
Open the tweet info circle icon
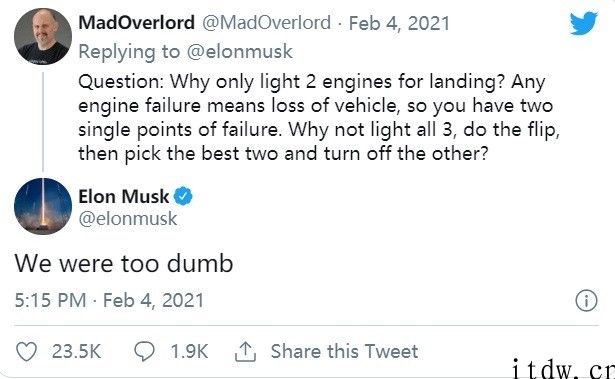click(586, 301)
